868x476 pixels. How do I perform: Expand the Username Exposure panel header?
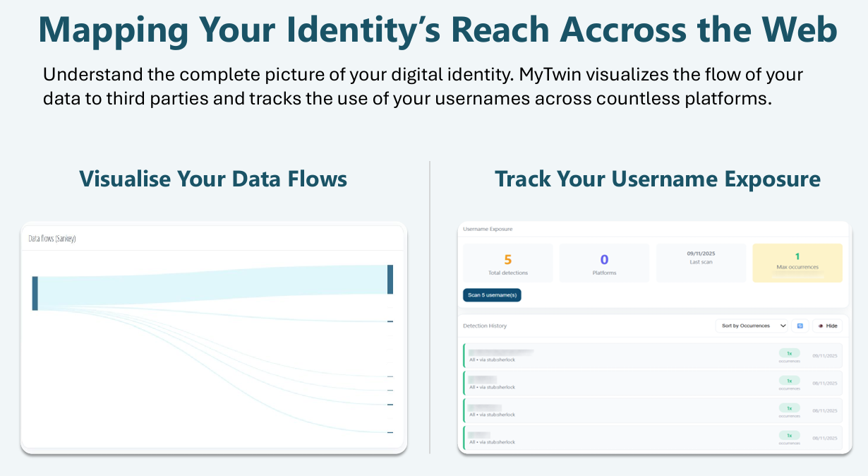[x=487, y=228]
